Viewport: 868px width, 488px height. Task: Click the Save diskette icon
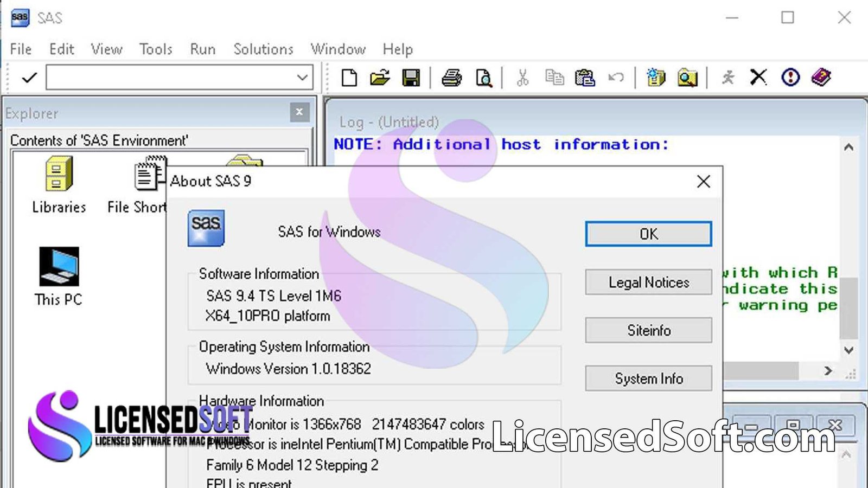(413, 77)
